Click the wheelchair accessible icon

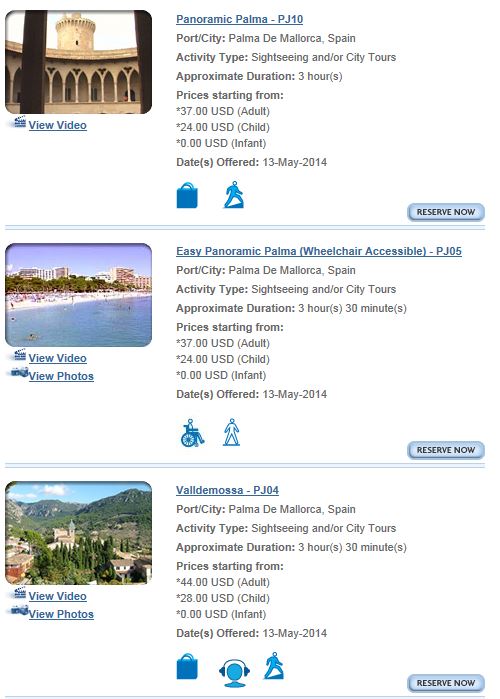pyautogui.click(x=192, y=433)
